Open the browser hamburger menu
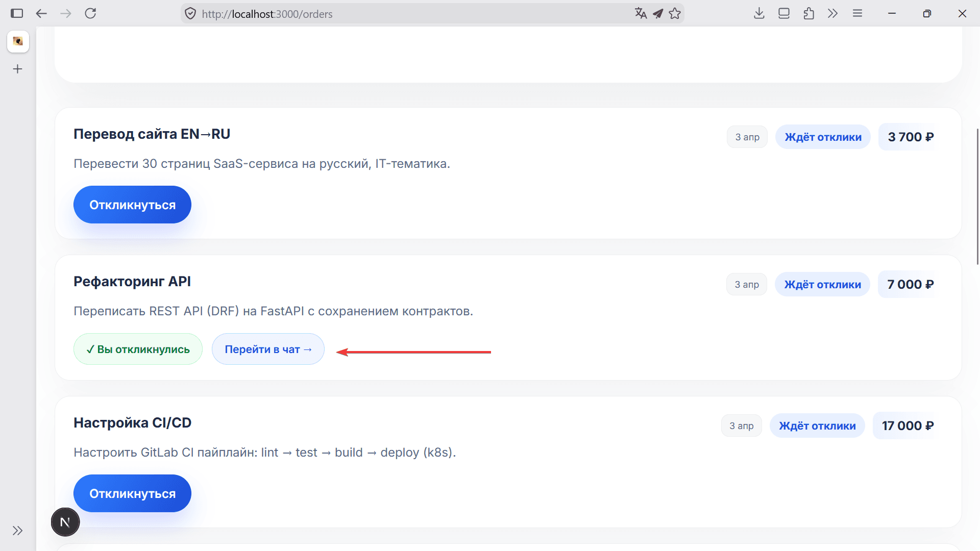This screenshot has width=980, height=551. point(857,14)
